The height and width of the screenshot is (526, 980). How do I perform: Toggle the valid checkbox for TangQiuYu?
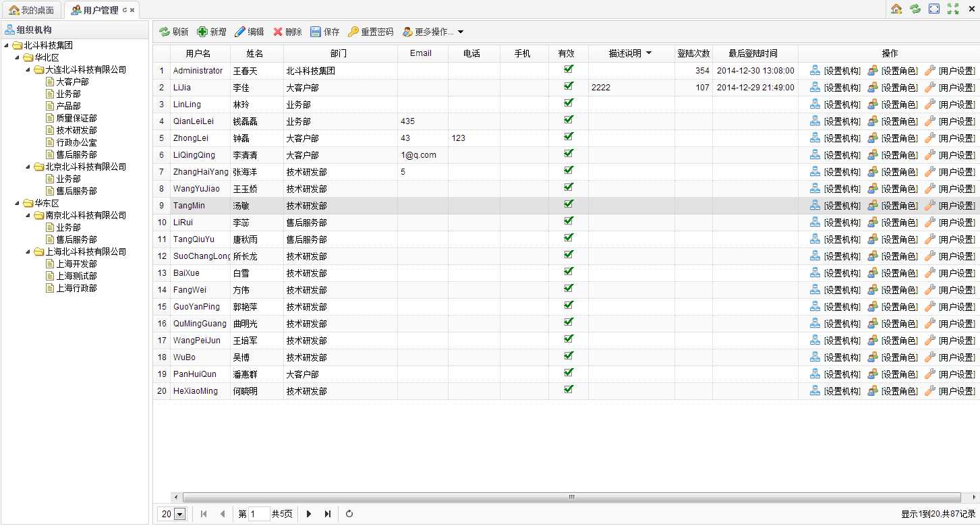click(x=569, y=237)
